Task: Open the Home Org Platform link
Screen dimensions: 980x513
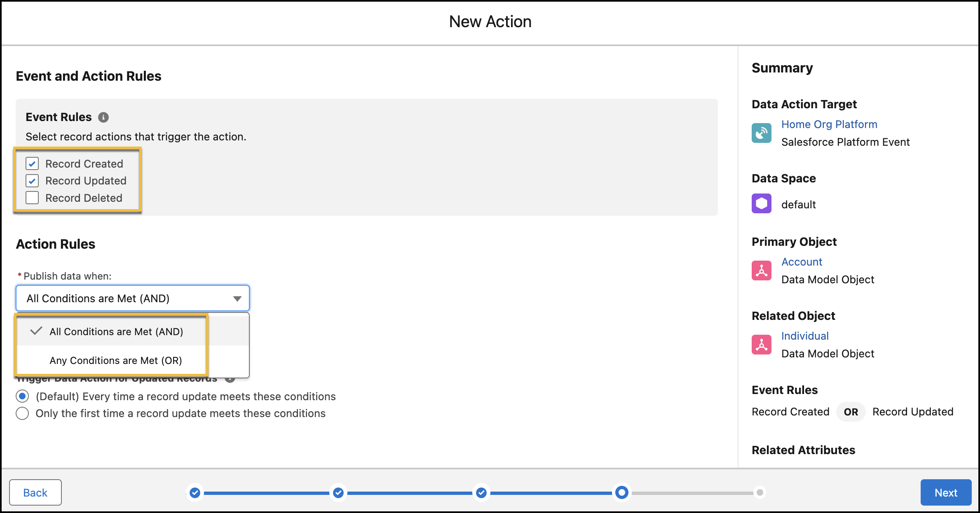Action: point(829,124)
